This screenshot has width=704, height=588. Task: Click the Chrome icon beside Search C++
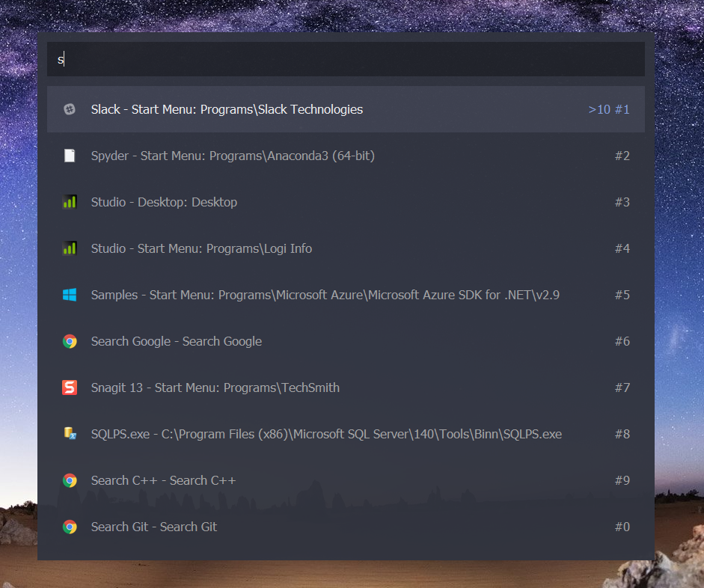tap(70, 480)
